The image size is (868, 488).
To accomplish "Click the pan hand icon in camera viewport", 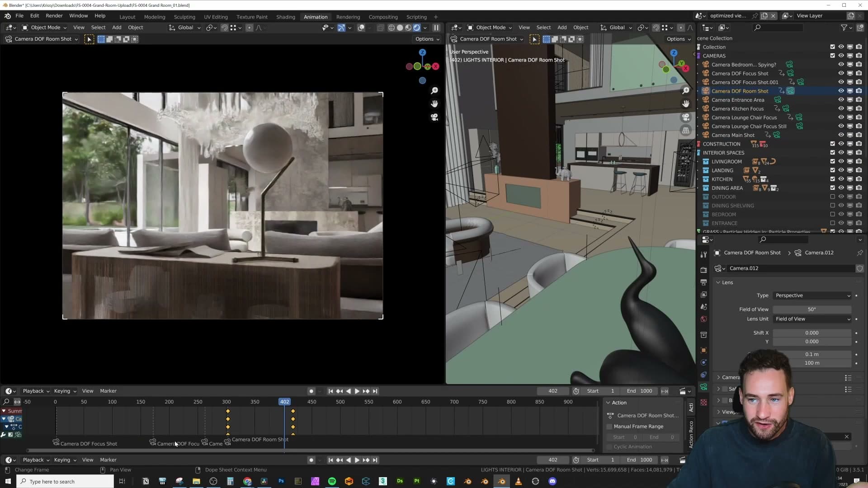I will click(x=434, y=104).
